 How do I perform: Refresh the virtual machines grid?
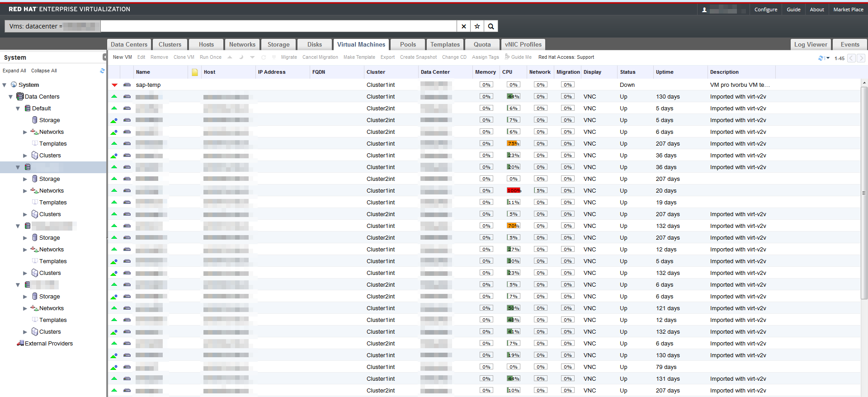(x=821, y=58)
